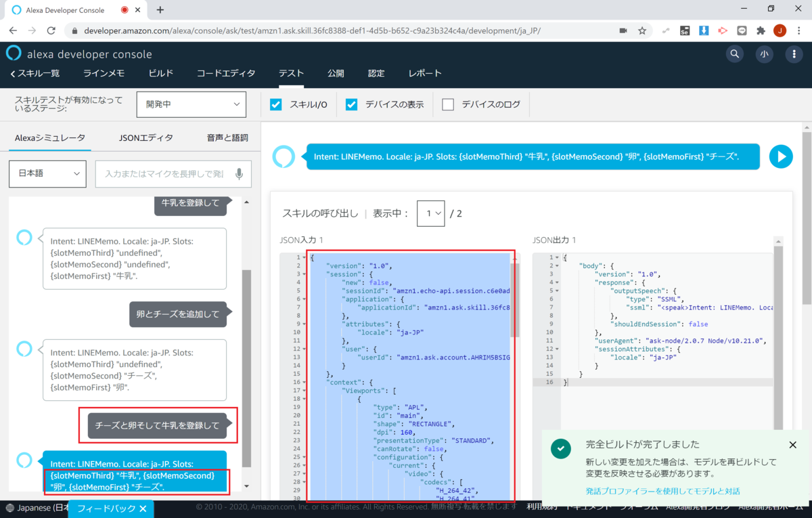
Task: Reload the page with refresh icon
Action: coord(51,30)
